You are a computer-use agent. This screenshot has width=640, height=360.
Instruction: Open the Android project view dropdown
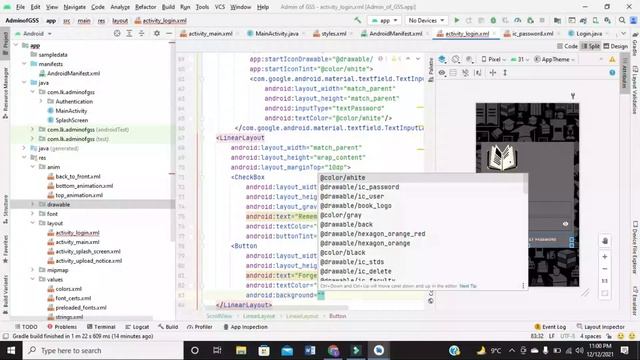point(34,33)
